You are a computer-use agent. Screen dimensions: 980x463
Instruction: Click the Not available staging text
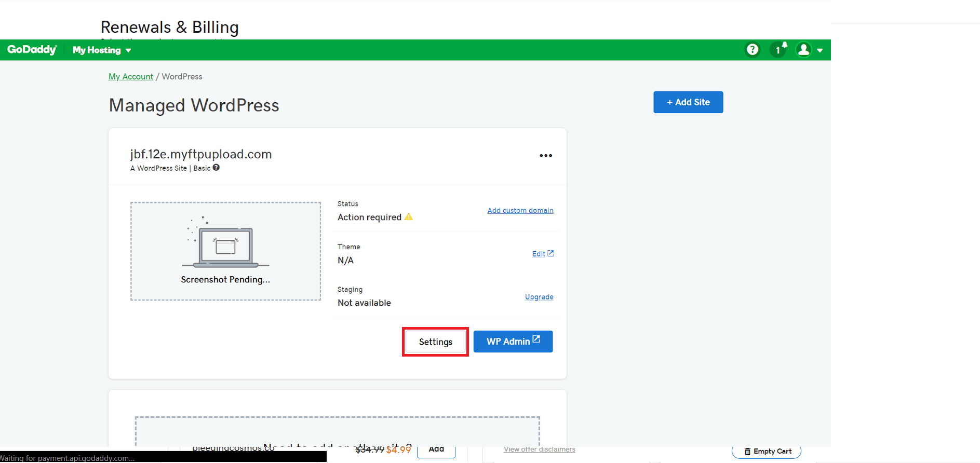click(364, 303)
